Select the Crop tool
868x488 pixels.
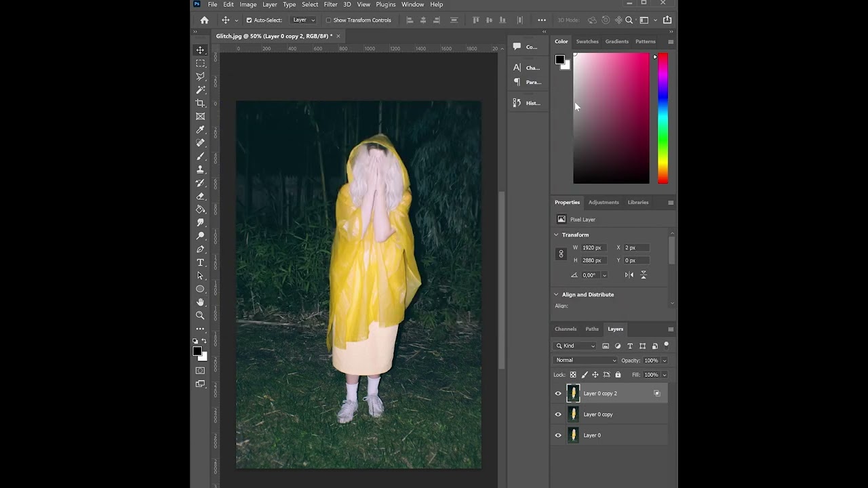tap(200, 103)
